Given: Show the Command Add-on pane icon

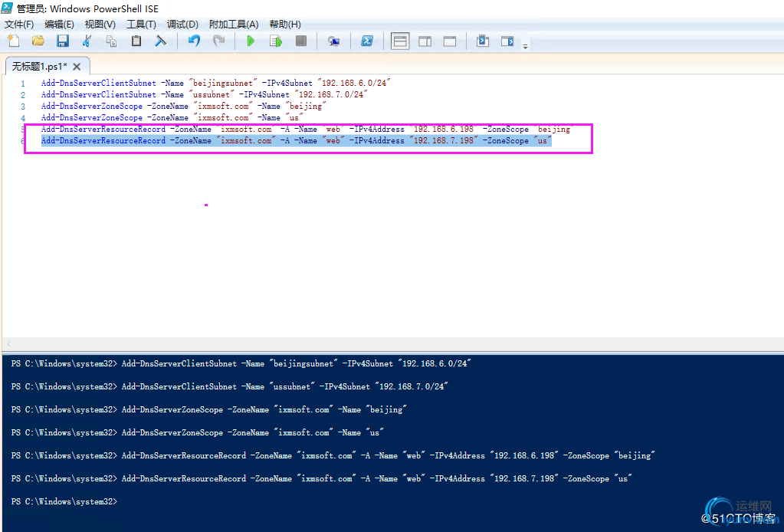Looking at the screenshot, I should pos(483,41).
